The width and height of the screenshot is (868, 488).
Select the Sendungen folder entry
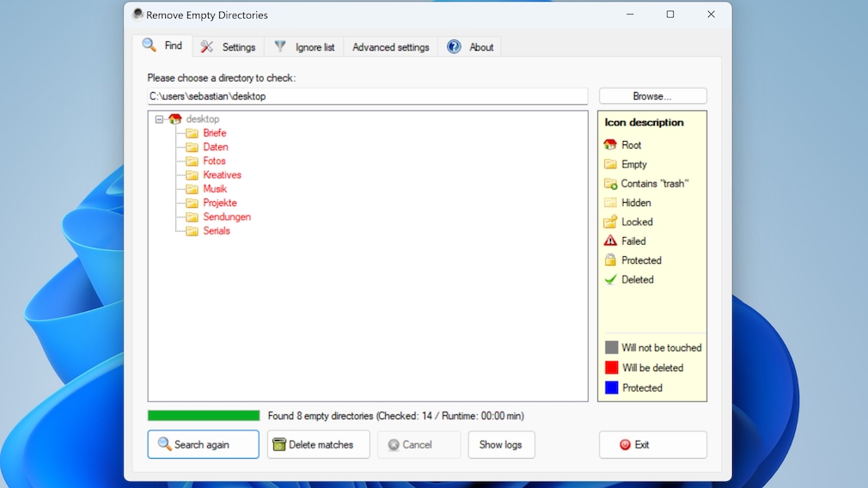coord(227,217)
